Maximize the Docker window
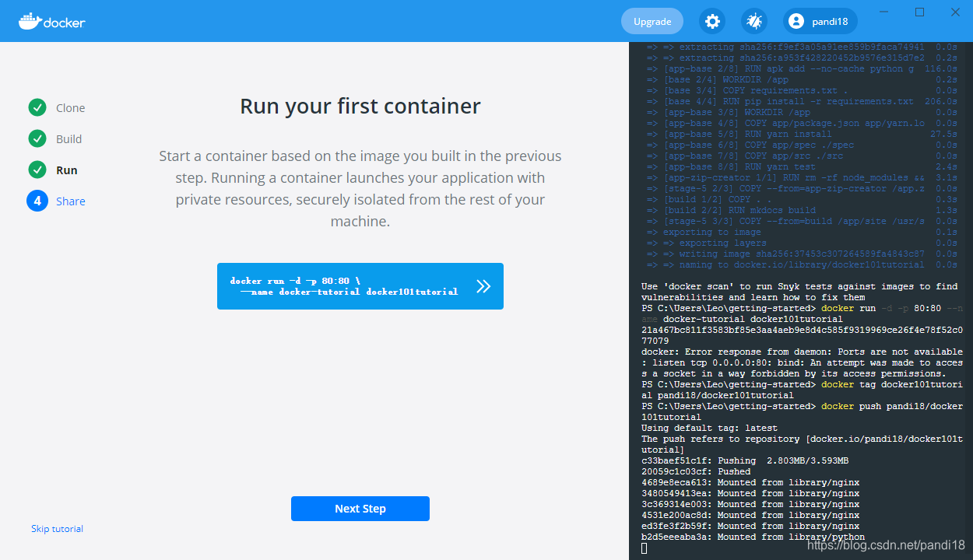 919,12
